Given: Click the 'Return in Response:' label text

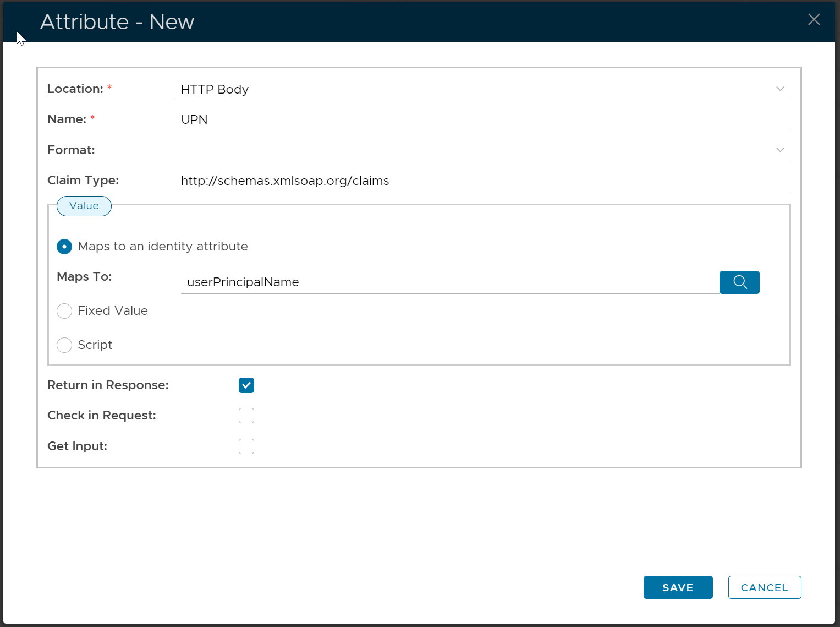Looking at the screenshot, I should (x=108, y=385).
